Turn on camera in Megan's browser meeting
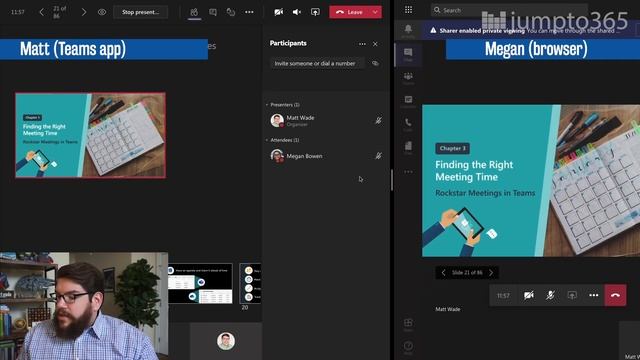The width and height of the screenshot is (640, 360). point(529,295)
